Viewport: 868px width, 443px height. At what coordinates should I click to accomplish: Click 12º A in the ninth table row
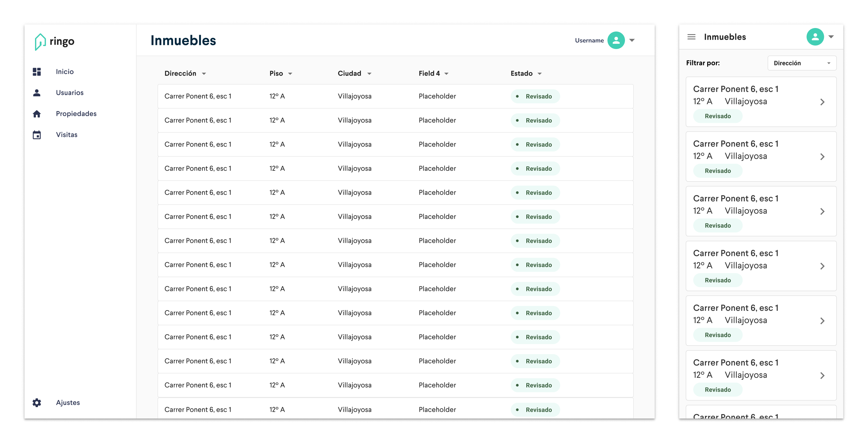277,289
